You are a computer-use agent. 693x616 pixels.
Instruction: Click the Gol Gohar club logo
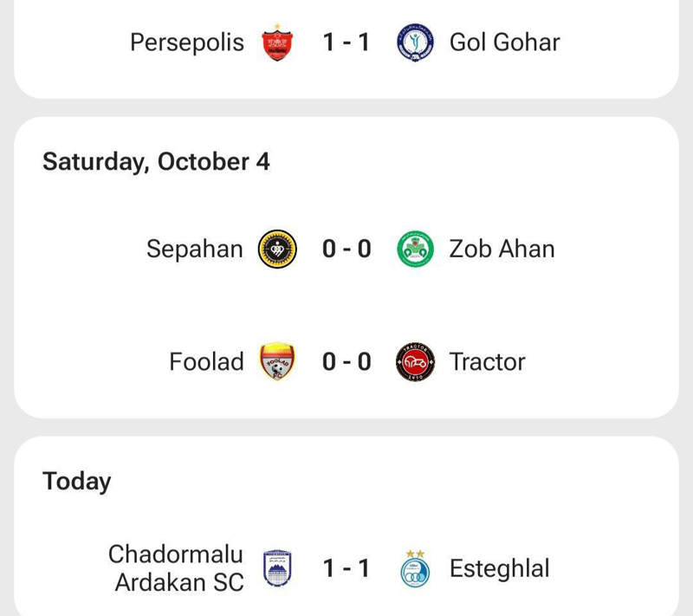(415, 42)
